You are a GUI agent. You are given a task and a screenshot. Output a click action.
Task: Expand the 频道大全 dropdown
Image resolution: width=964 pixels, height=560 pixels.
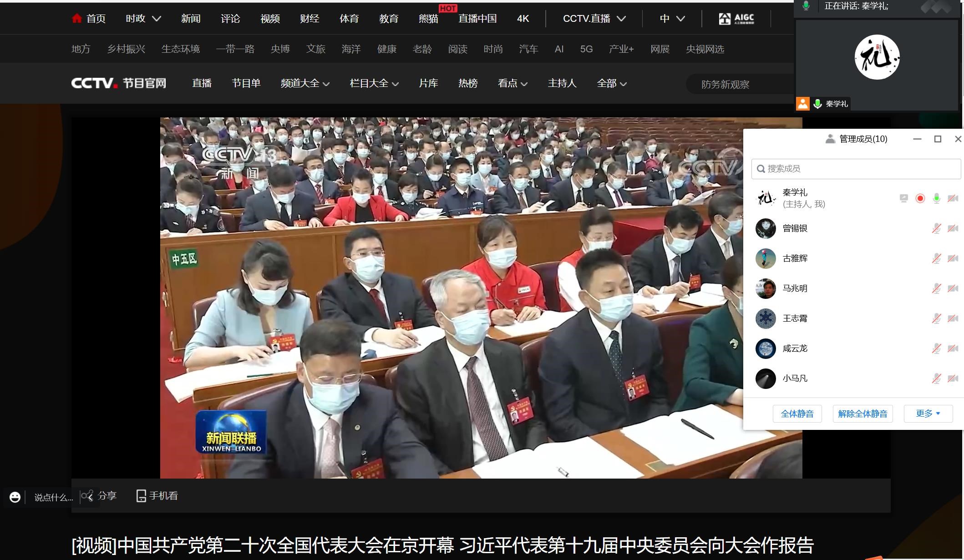click(x=304, y=83)
